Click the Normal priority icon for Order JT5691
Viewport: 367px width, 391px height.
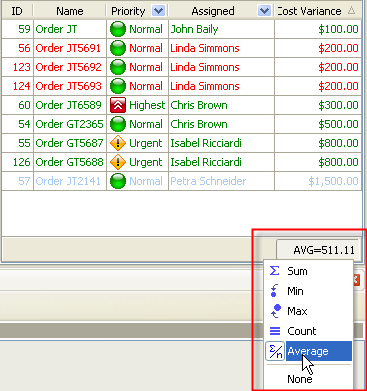tap(118, 48)
